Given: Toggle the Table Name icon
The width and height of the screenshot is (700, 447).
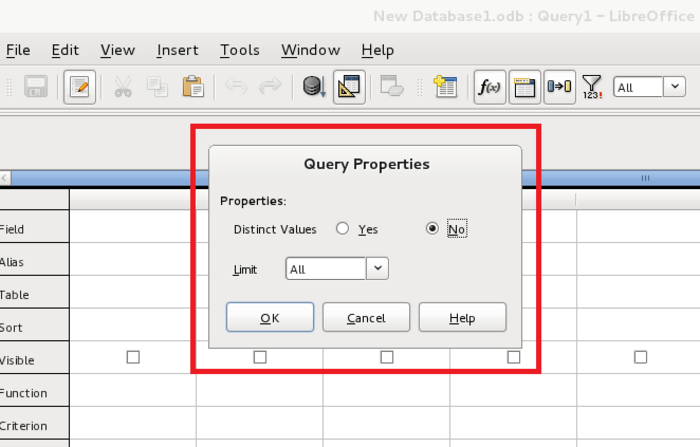Looking at the screenshot, I should click(x=525, y=87).
